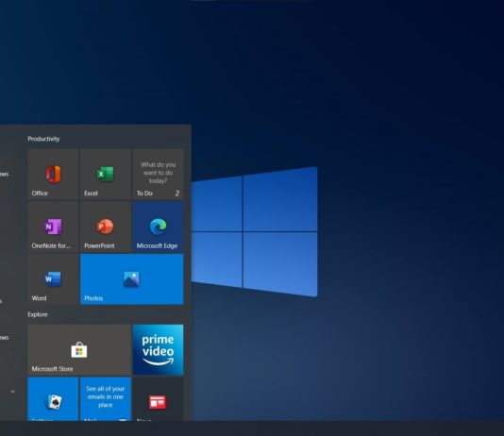Open the Microsoft Edge tile
The image size is (504, 436).
tap(159, 226)
